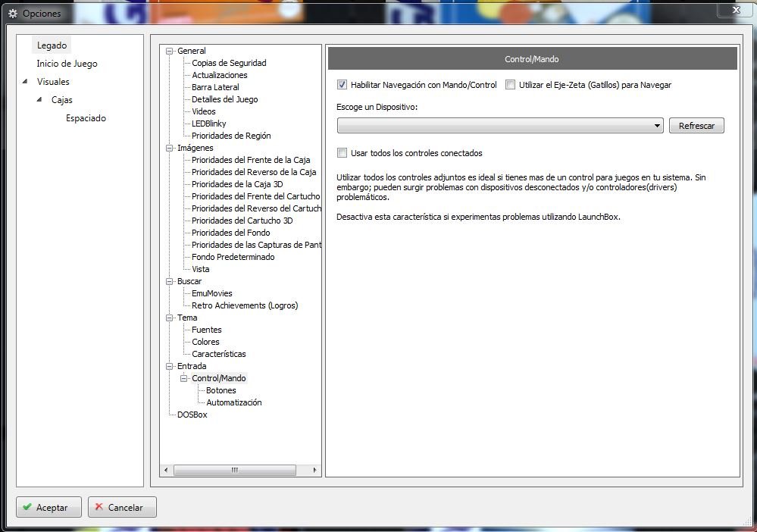The width and height of the screenshot is (757, 532).
Task: Select Legado in the left panel
Action: click(x=52, y=45)
